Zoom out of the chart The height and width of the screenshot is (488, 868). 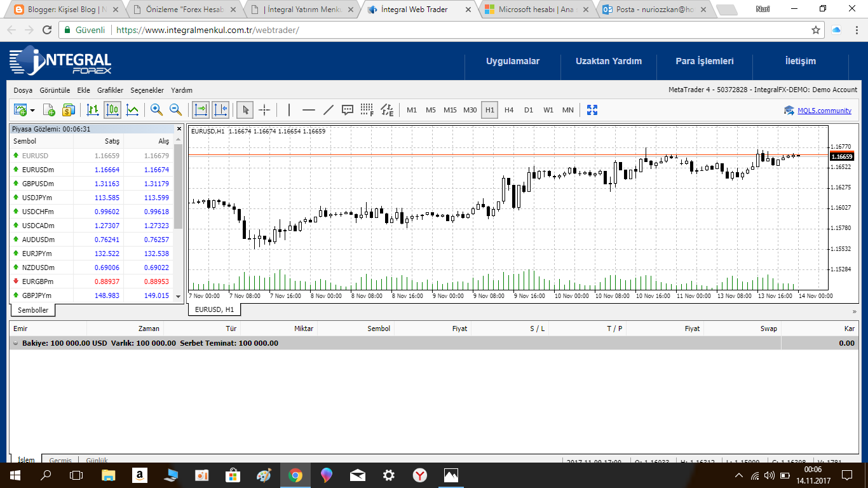click(x=176, y=110)
